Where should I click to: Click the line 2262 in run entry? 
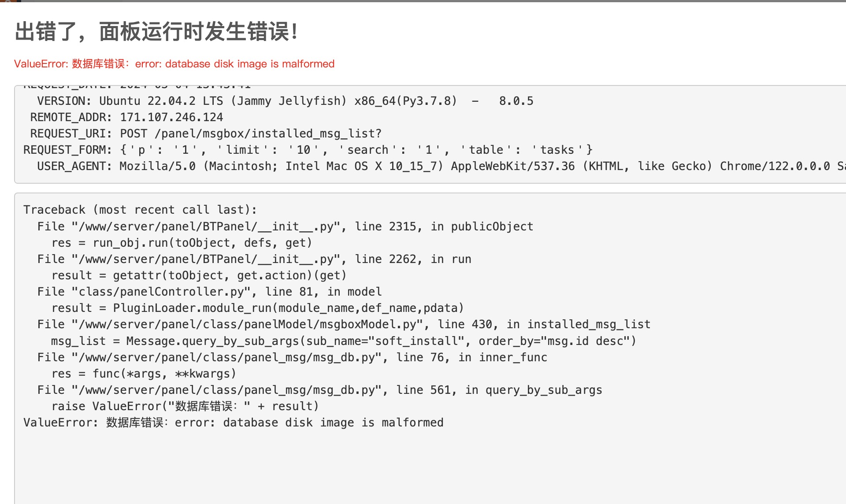click(254, 259)
